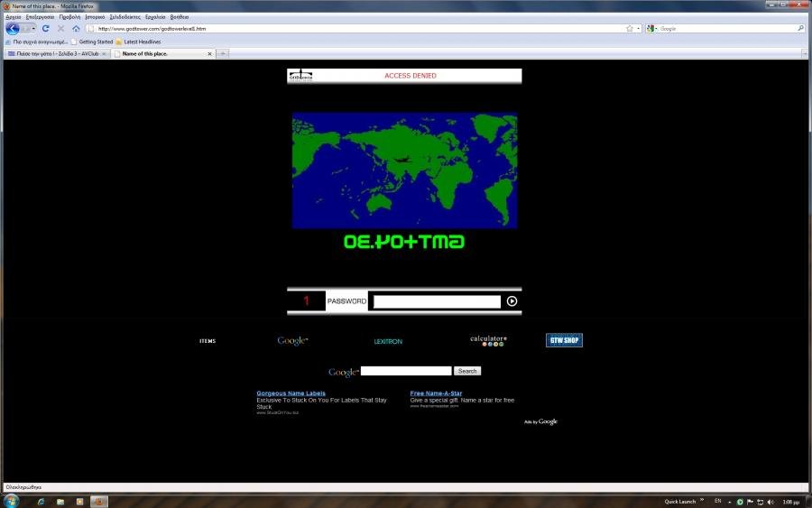Image resolution: width=812 pixels, height=508 pixels.
Task: Reload the page with the refresh icon
Action: (x=45, y=29)
